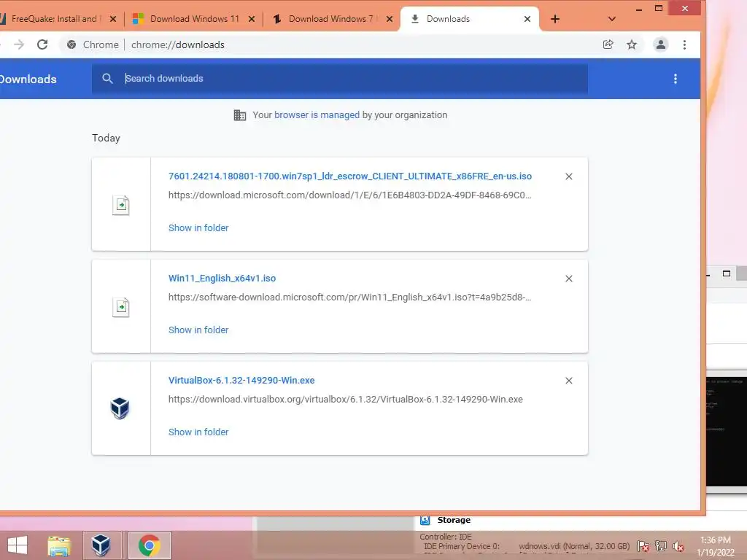Open VirtualBox from the taskbar
Viewport: 747px width, 560px height.
click(101, 545)
